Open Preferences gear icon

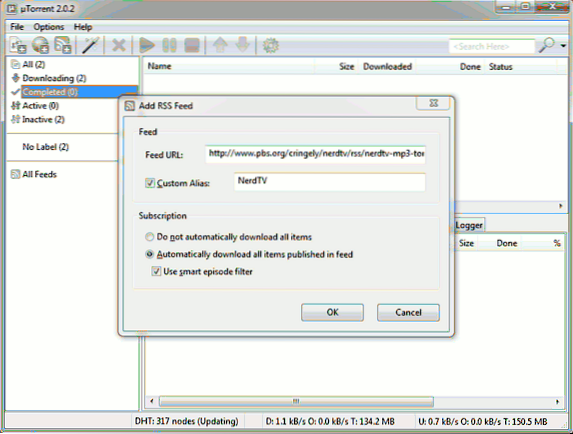tap(270, 45)
